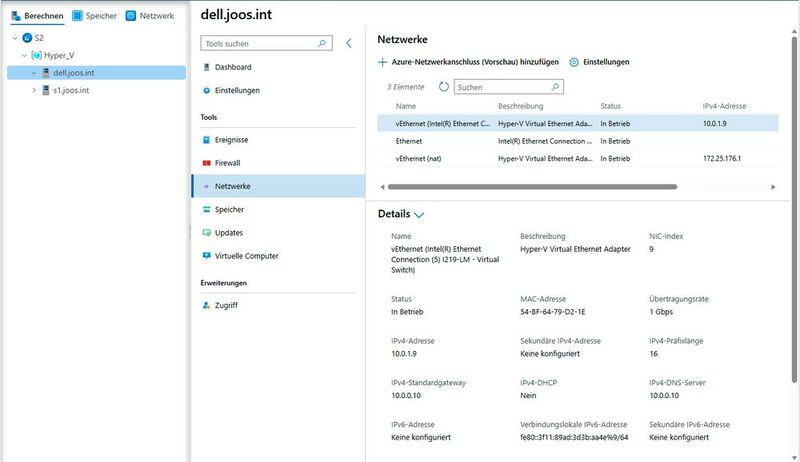The width and height of the screenshot is (800, 462).
Task: Click the Speicher tab icon
Action: [77, 16]
